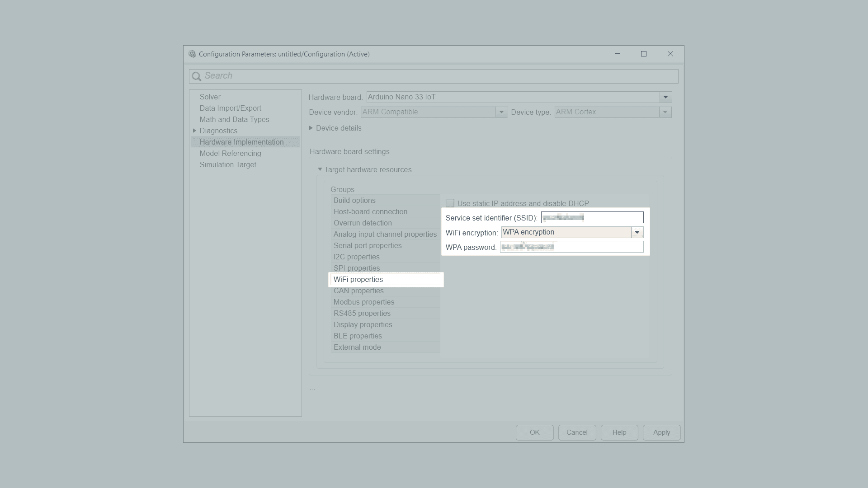The width and height of the screenshot is (868, 488).
Task: Open the Device vendor dropdown
Action: [x=501, y=112]
